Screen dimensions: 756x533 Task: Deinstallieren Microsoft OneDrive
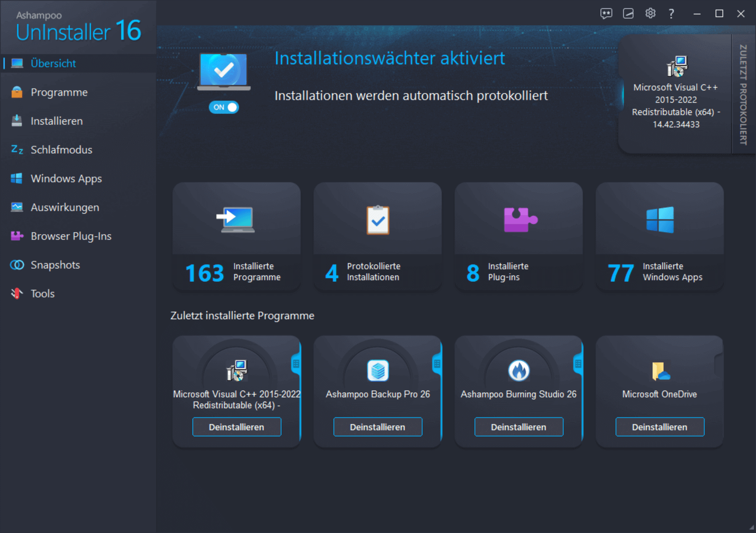pos(659,427)
